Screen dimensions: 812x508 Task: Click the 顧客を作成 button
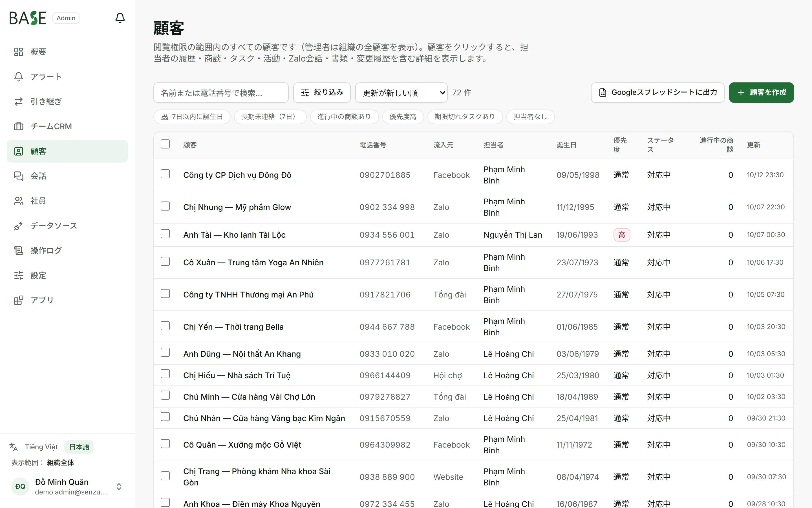click(761, 92)
